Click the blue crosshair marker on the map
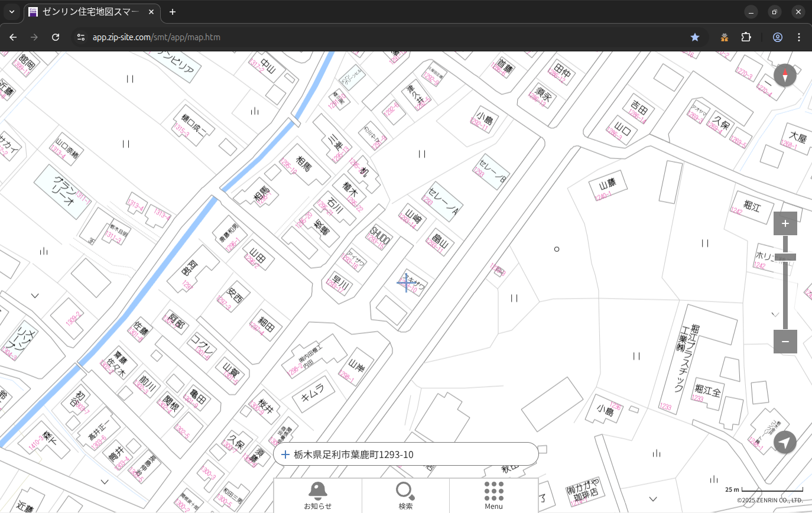 click(405, 283)
